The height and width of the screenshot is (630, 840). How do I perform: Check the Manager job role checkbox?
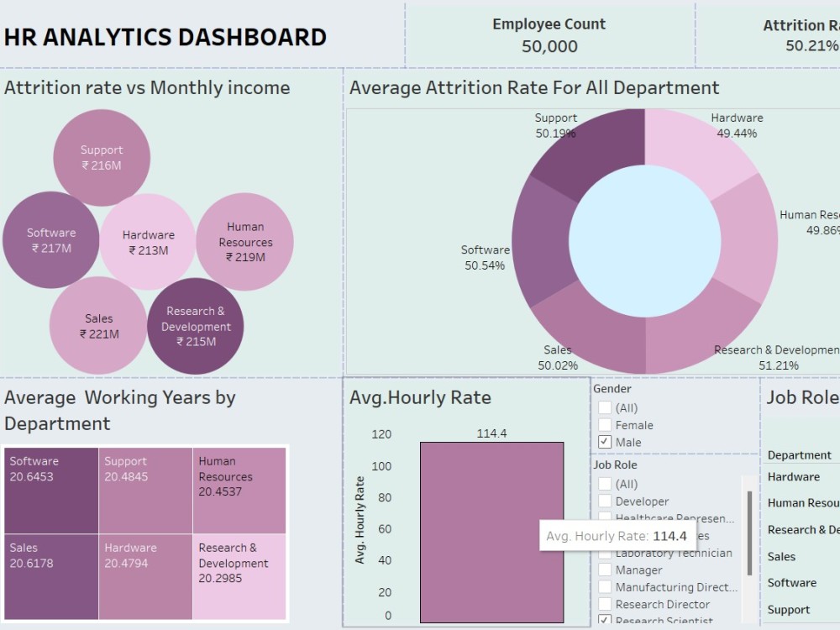[604, 570]
